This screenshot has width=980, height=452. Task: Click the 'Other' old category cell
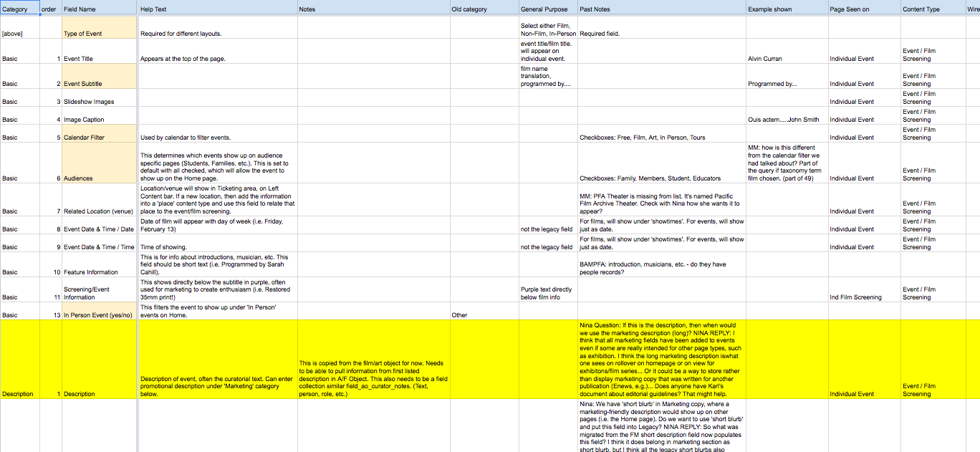(x=484, y=311)
